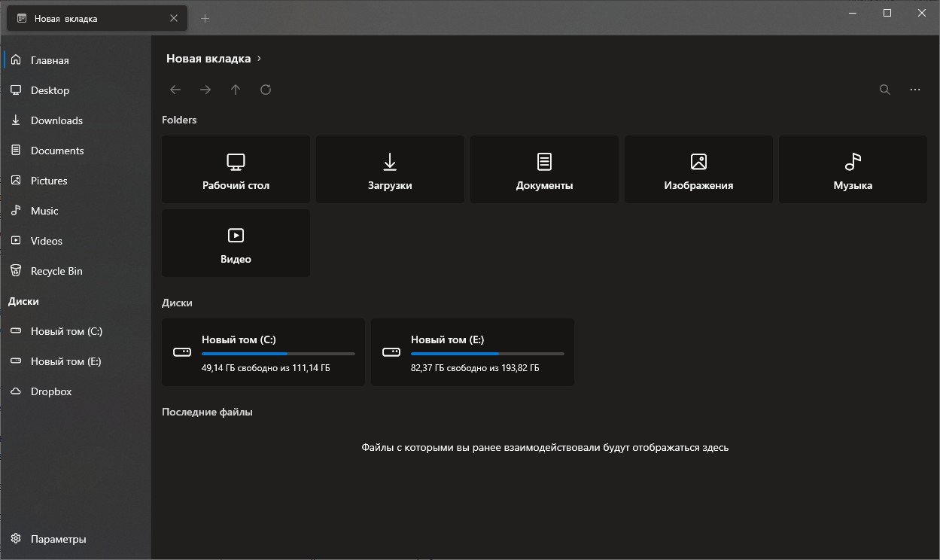
Task: Maximize the window
Action: coord(887,13)
